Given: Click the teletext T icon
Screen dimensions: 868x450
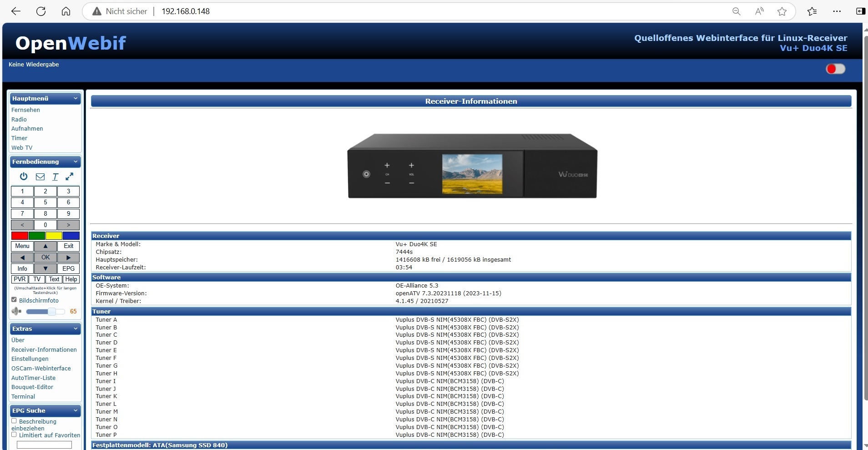Looking at the screenshot, I should 55,177.
